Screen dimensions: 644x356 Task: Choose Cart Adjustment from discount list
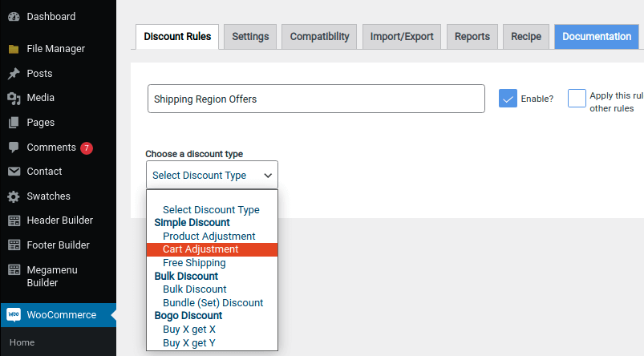coord(200,249)
